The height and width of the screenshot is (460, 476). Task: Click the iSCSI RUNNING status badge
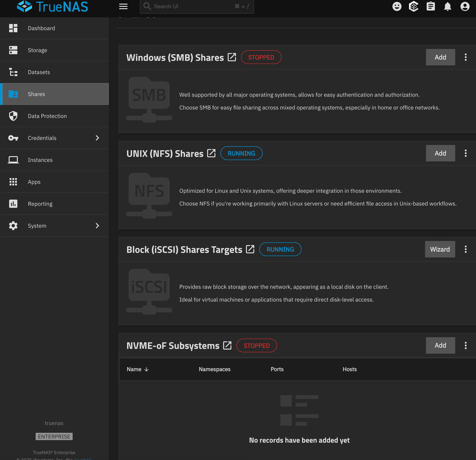click(x=280, y=249)
